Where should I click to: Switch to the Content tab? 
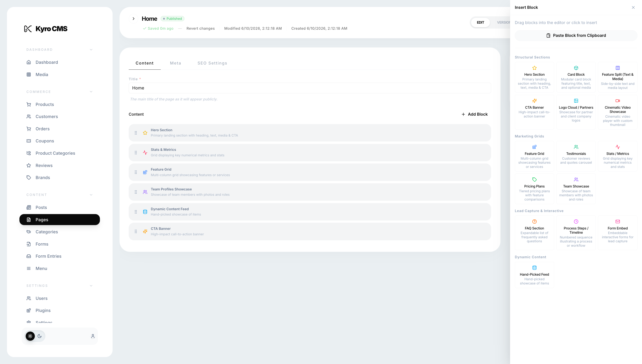[x=144, y=63]
